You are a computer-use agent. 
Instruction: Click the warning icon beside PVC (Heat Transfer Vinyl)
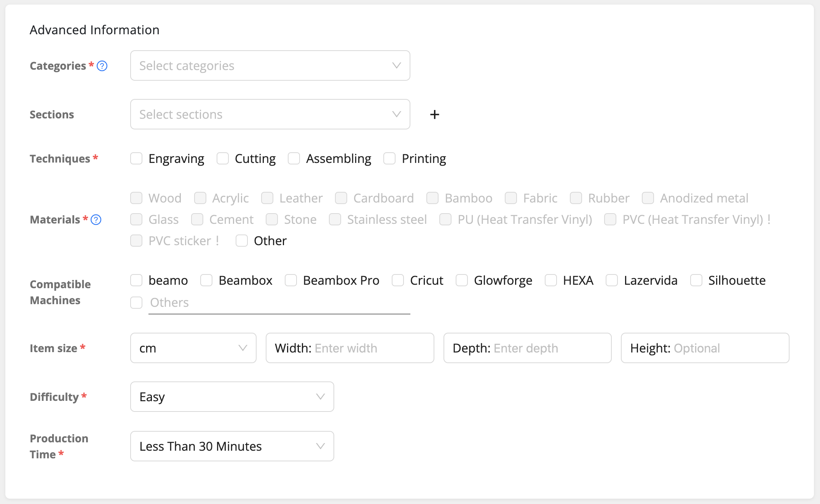click(x=769, y=219)
